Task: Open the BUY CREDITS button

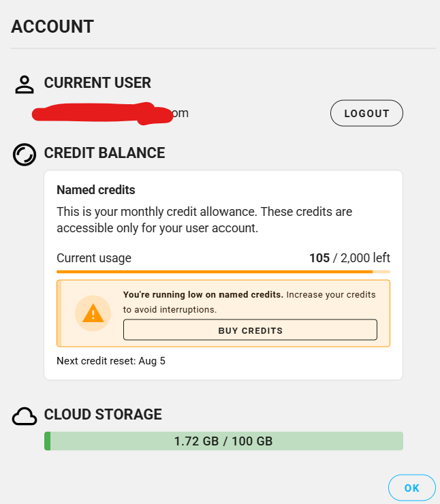Action: coord(250,330)
